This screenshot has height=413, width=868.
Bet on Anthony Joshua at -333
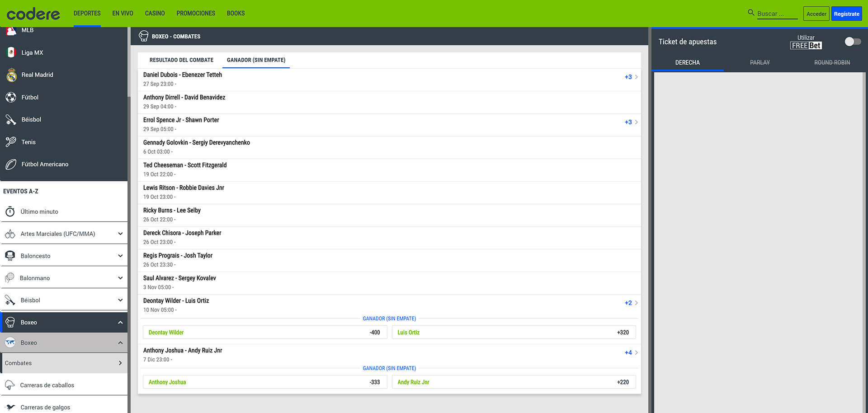[265, 382]
